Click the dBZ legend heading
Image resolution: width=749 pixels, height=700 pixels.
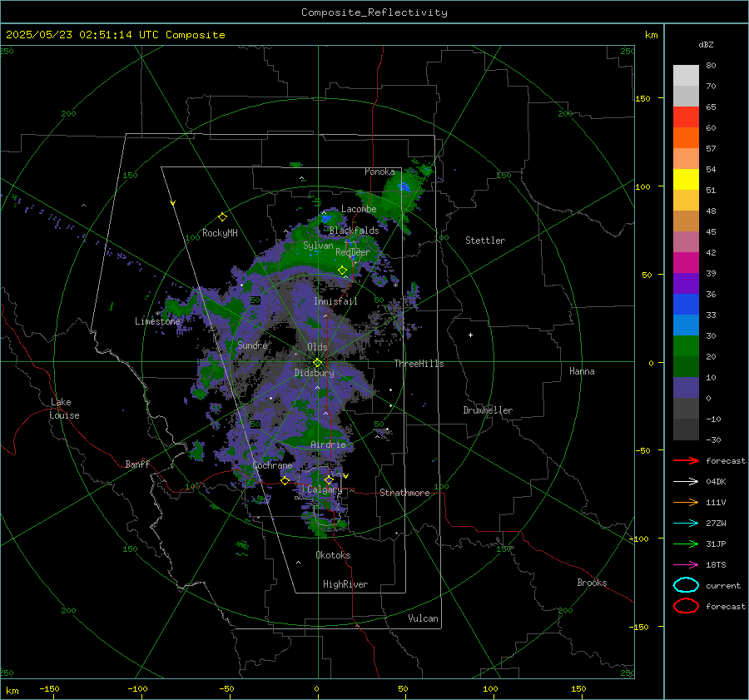pyautogui.click(x=706, y=44)
